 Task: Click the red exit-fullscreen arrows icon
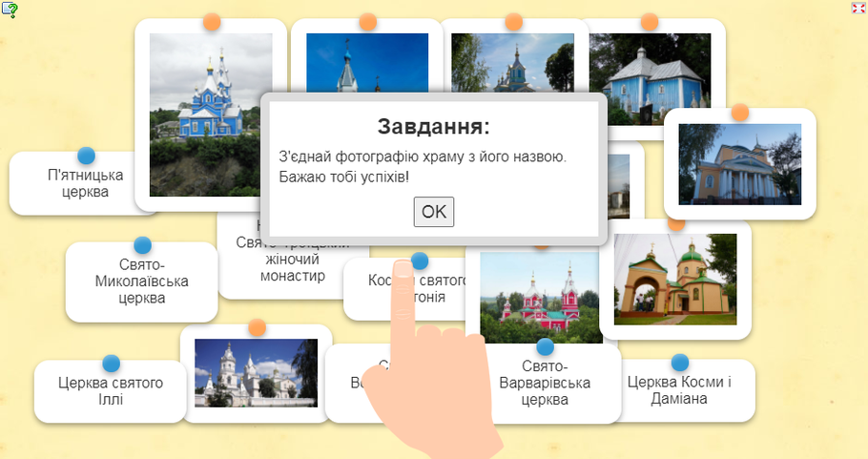[858, 8]
